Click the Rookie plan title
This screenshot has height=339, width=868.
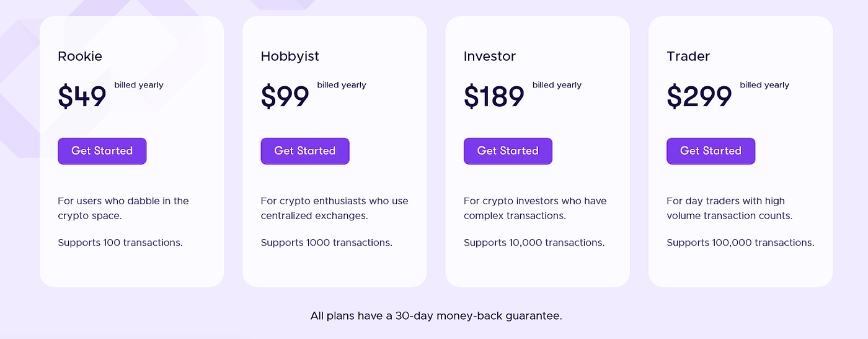[x=80, y=56]
